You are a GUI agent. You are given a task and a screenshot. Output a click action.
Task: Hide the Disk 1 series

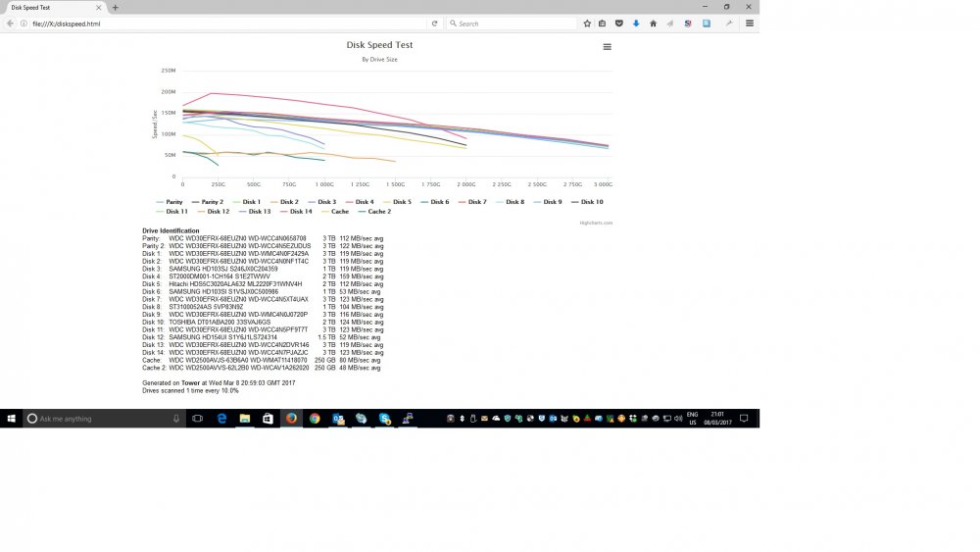tap(246, 202)
